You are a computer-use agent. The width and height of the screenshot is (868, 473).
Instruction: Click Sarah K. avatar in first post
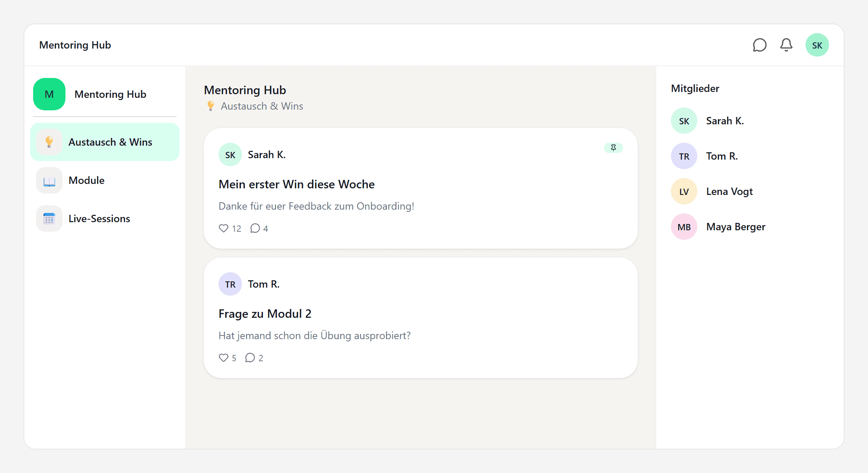[230, 154]
